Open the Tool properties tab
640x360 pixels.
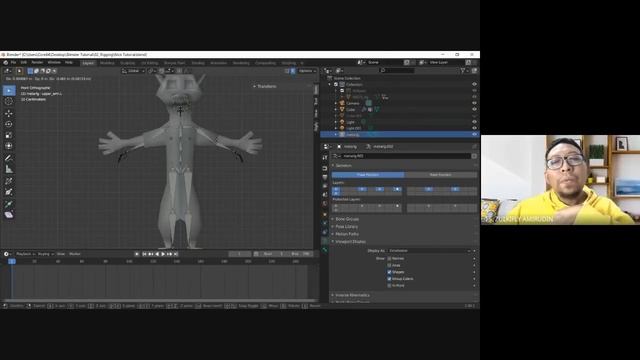(325, 158)
